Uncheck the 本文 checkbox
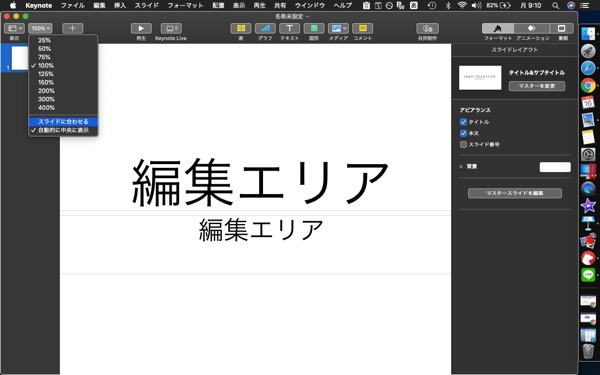 (x=463, y=133)
